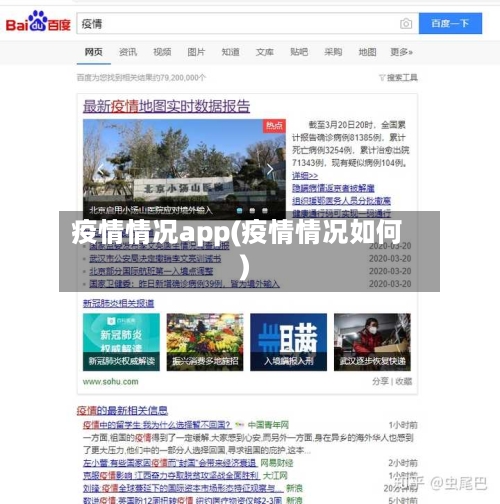Click 分享 on the result card
500x504 pixels.
tap(380, 381)
